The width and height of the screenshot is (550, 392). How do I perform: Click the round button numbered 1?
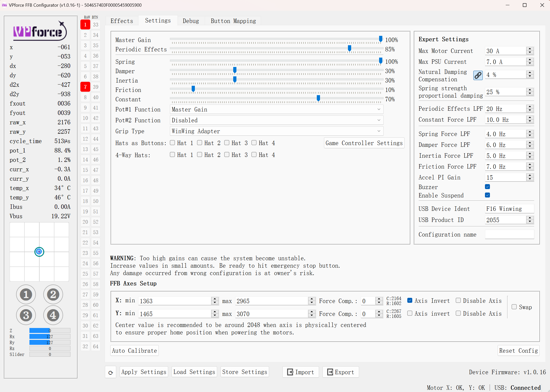[26, 295]
